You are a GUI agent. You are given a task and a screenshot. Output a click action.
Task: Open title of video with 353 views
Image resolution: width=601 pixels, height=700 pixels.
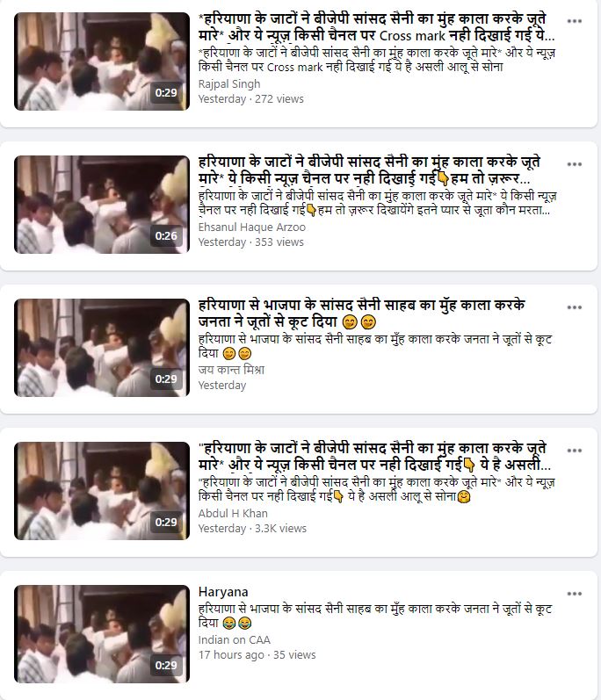click(x=369, y=170)
